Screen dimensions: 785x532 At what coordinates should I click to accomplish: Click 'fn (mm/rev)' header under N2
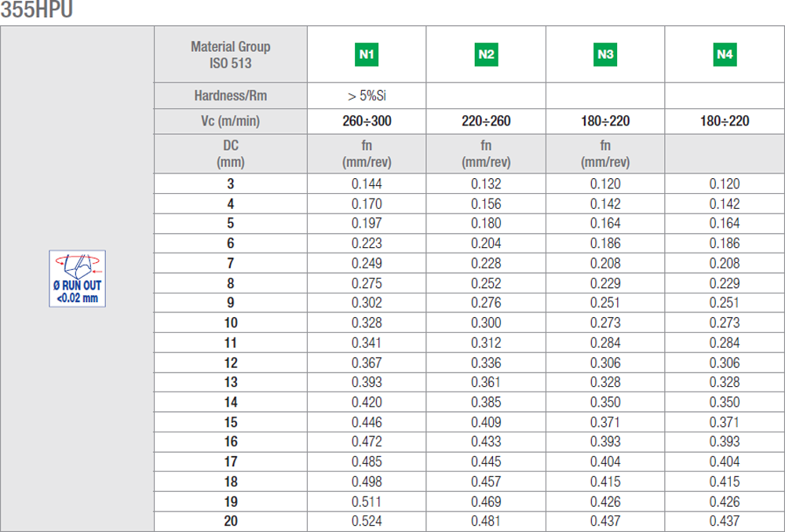486,154
